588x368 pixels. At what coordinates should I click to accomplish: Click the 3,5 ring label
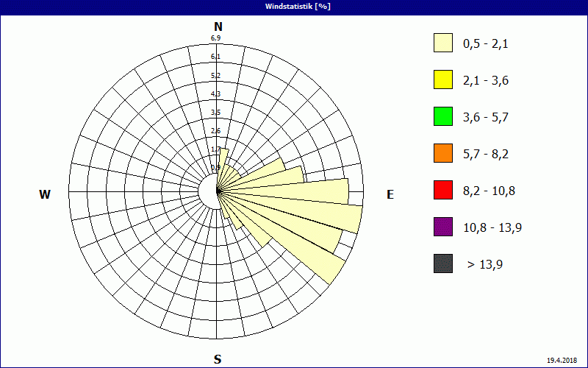tap(215, 113)
